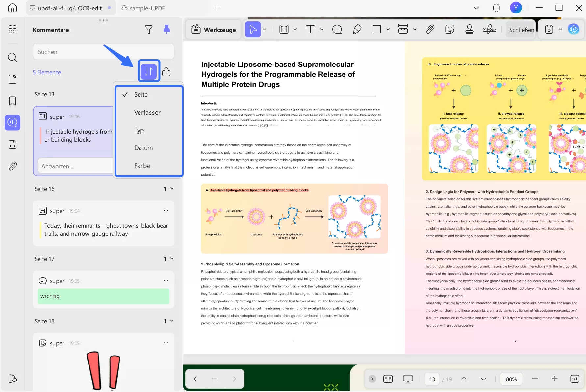Open the search magnifier in left sidebar
Image resolution: width=586 pixels, height=392 pixels.
(13, 57)
